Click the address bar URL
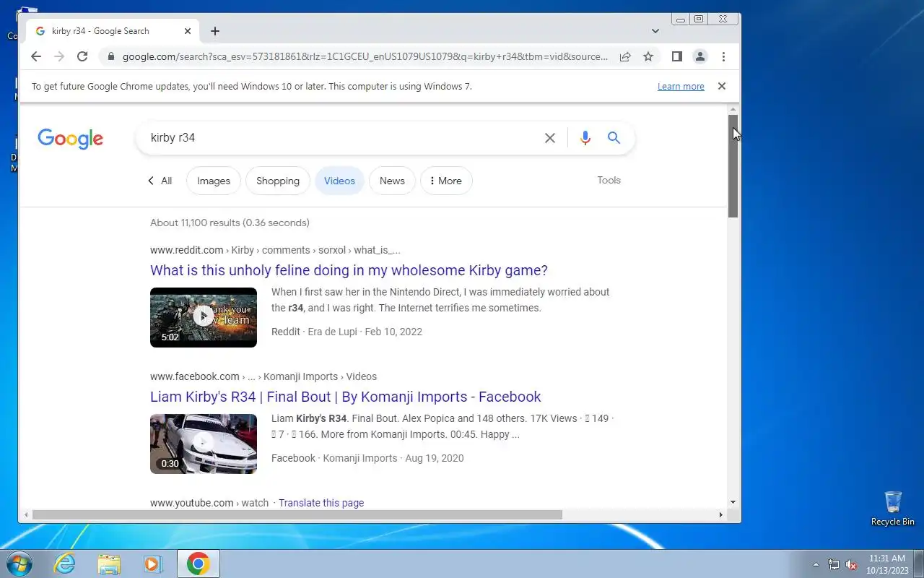924x578 pixels. 365,56
